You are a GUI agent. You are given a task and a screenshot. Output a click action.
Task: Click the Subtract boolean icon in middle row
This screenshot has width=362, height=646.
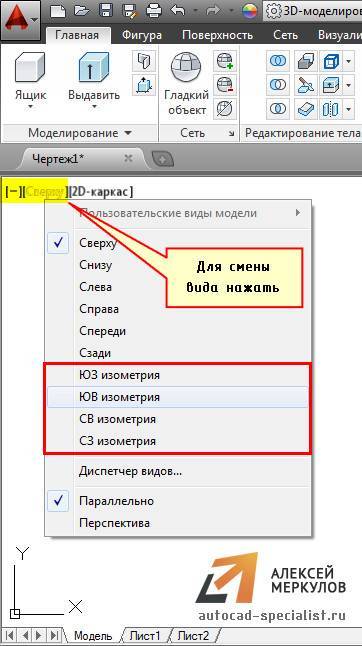tap(278, 86)
